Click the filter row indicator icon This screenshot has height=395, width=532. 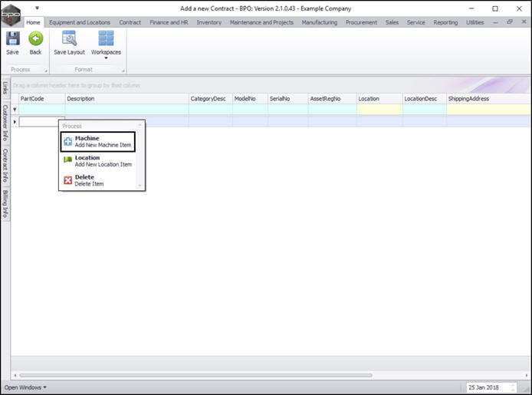coord(15,109)
